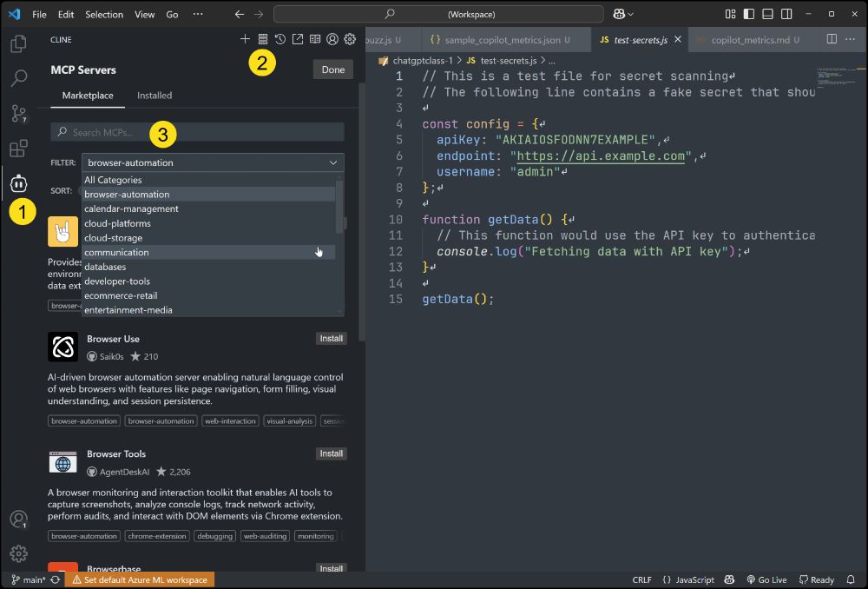Choose entertainment-media filter option
Viewport: 868px width, 589px height.
(x=208, y=310)
